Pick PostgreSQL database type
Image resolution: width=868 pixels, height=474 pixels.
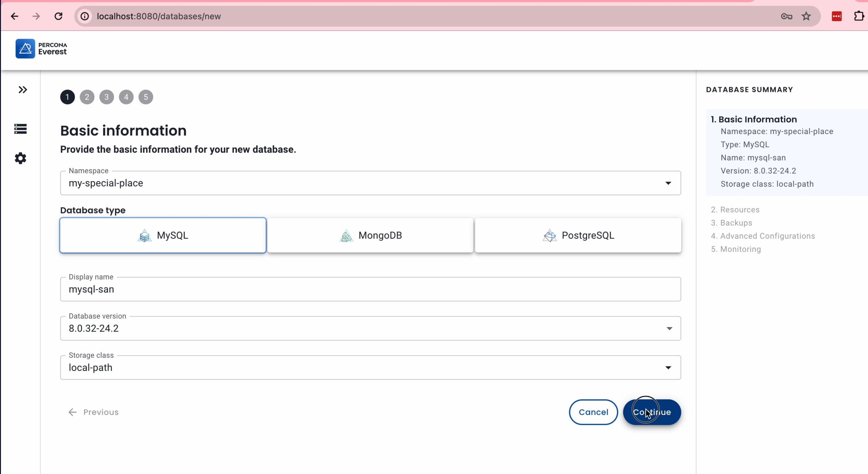click(x=578, y=235)
